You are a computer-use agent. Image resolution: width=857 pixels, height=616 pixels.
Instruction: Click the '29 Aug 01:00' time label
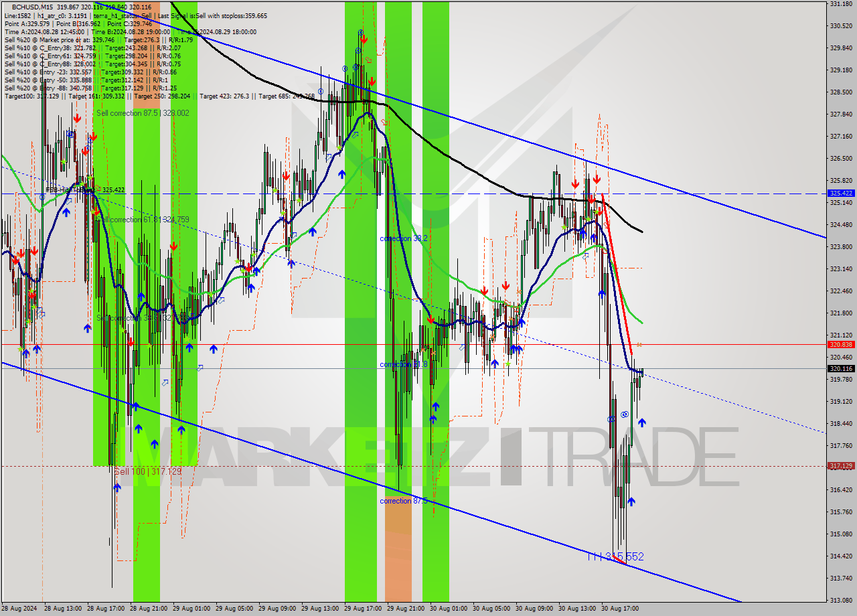click(191, 609)
